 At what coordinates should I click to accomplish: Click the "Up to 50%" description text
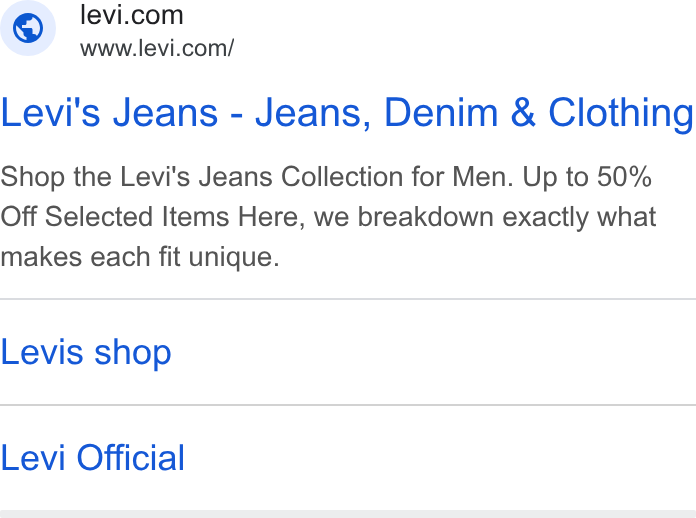coord(587,177)
